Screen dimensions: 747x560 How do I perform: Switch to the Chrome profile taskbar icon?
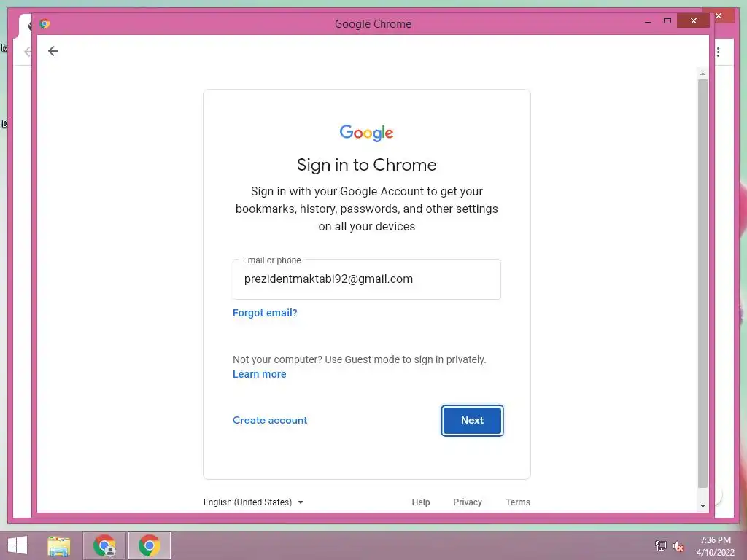pos(104,545)
